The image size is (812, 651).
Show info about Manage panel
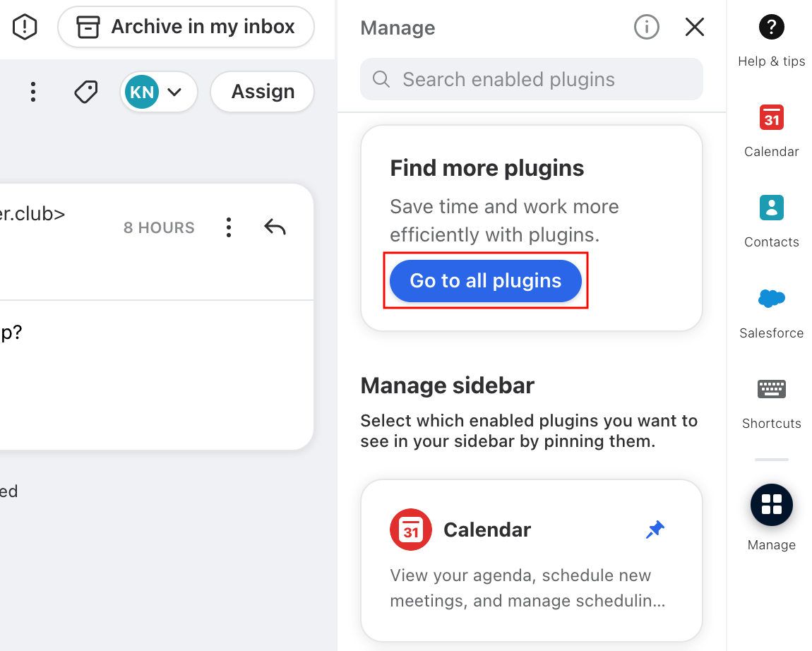click(646, 27)
